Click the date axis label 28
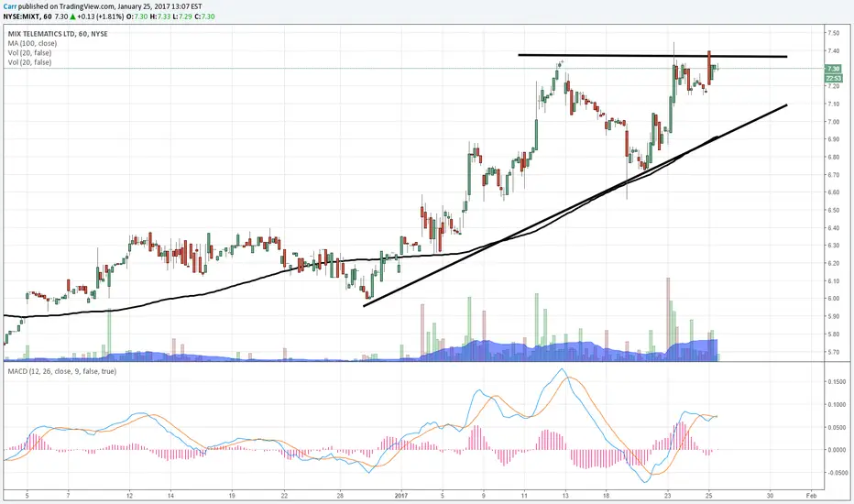The image size is (854, 504). click(340, 495)
